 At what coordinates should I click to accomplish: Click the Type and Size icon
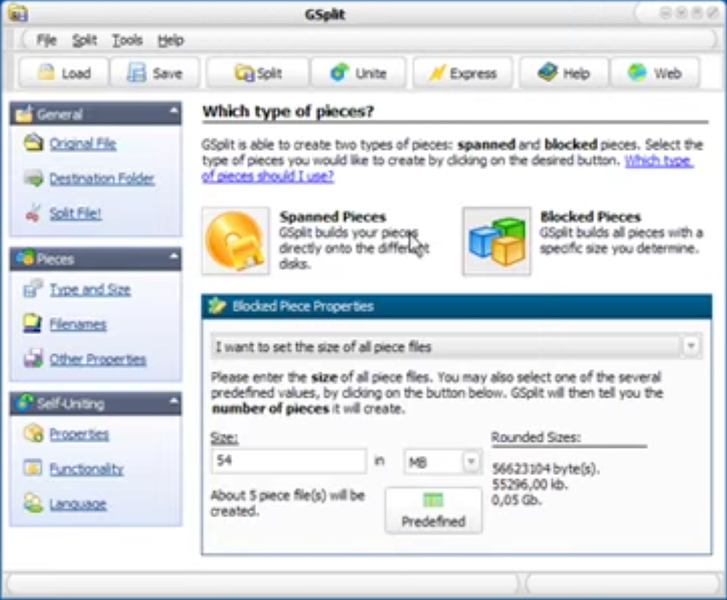pyautogui.click(x=33, y=288)
